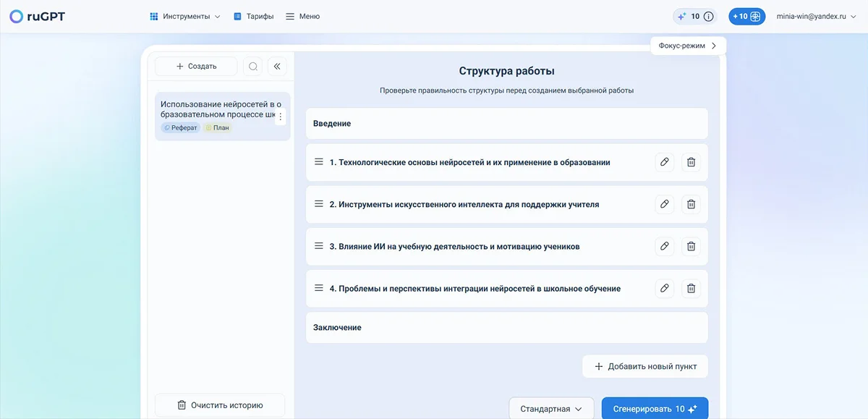Delete section 2 about teacher support tools
Screen dimensions: 868x419
[691, 205]
